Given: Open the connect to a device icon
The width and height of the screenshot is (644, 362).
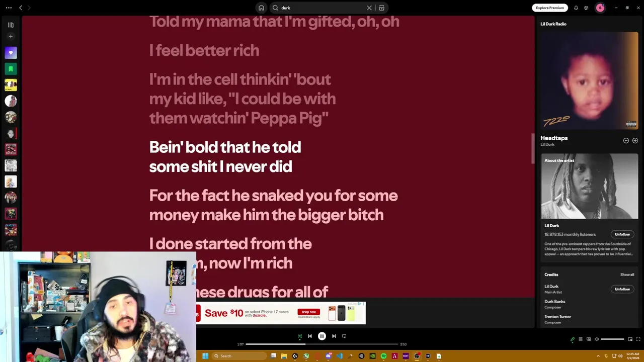Looking at the screenshot, I should point(589,339).
